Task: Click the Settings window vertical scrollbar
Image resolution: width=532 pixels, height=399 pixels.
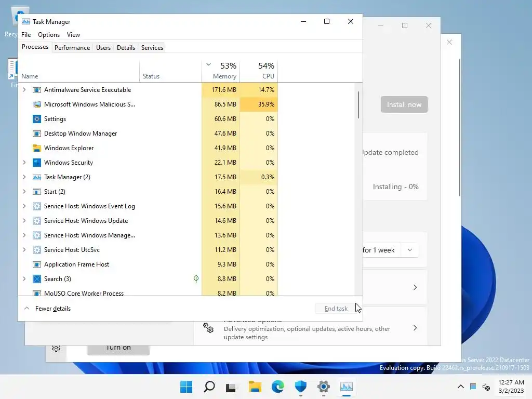Action: coord(460,128)
